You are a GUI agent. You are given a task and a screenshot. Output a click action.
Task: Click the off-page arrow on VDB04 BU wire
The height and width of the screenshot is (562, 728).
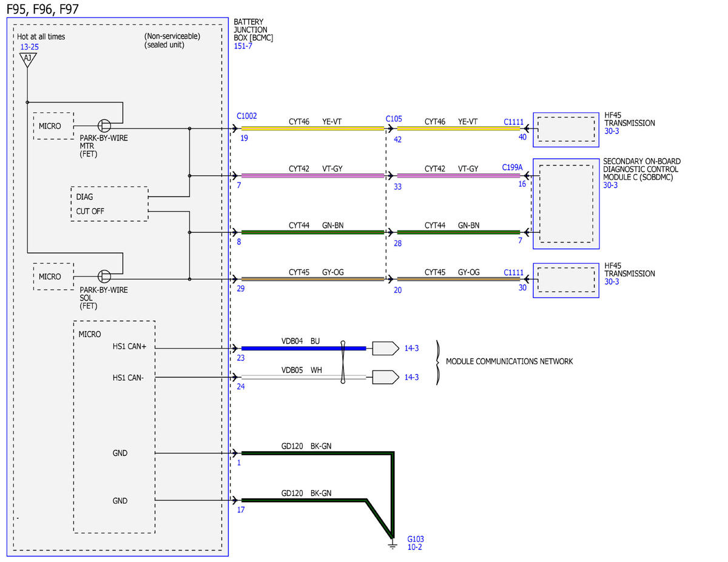pyautogui.click(x=385, y=348)
